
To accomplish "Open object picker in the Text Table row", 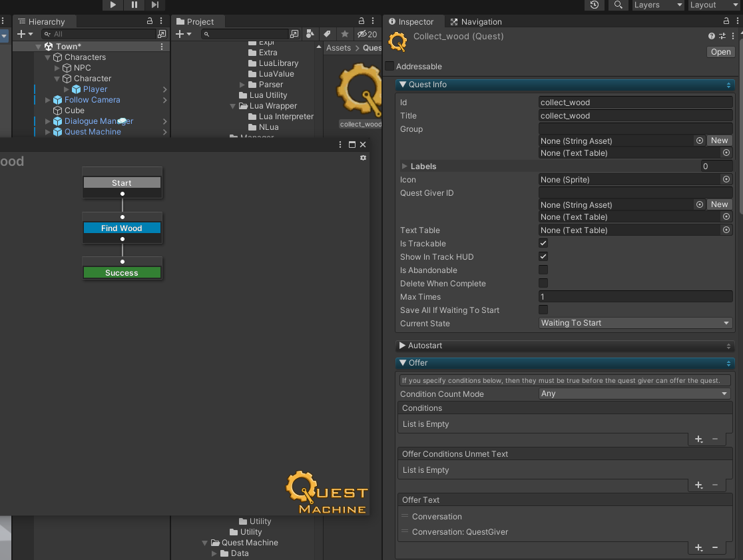I will [726, 230].
